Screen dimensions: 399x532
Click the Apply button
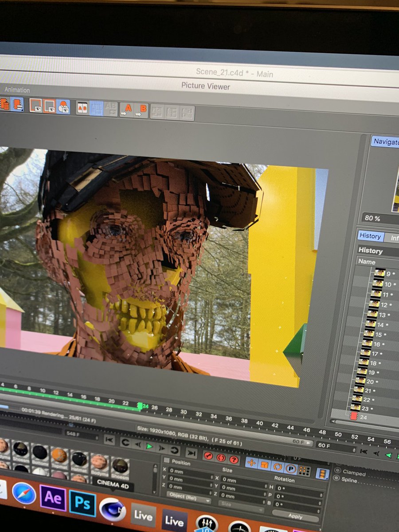[x=295, y=516]
